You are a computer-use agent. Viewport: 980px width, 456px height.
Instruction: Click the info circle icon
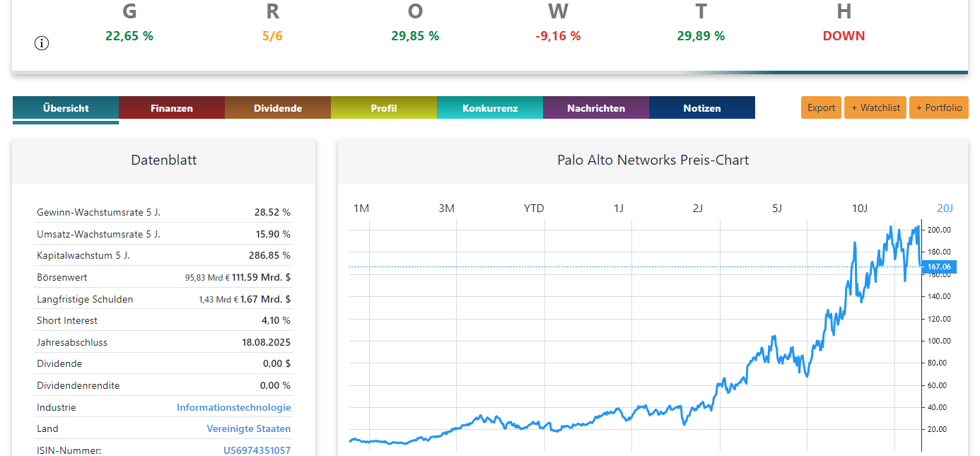[x=42, y=43]
